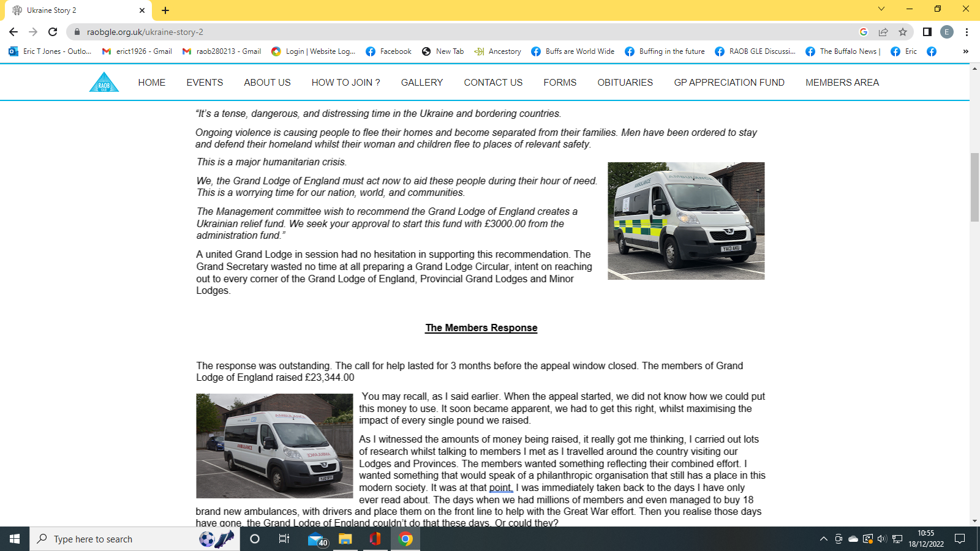Open File Explorer from the taskbar
Image resolution: width=980 pixels, height=551 pixels.
345,539
